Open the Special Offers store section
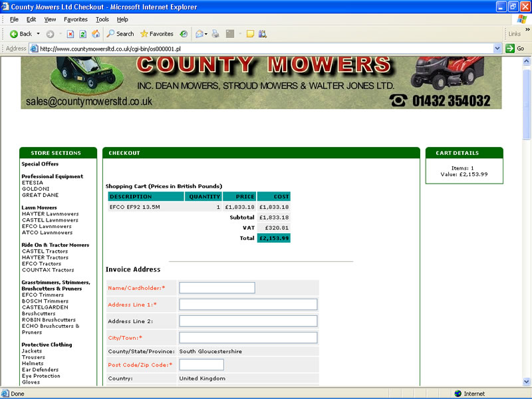 [x=40, y=164]
